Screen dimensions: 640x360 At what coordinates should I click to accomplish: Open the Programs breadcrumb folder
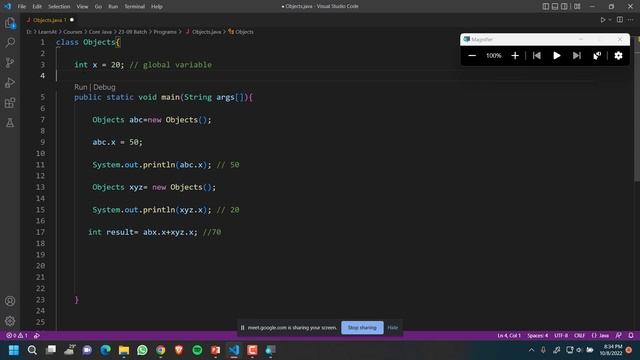(x=165, y=32)
